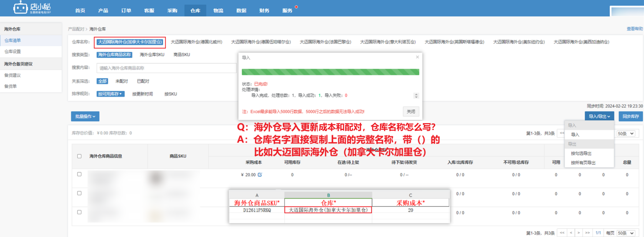Image resolution: width=644 pixels, height=237 pixels.
Task: Click the 同步时间 2024-02-22 19:23:30 text
Action: (x=615, y=106)
